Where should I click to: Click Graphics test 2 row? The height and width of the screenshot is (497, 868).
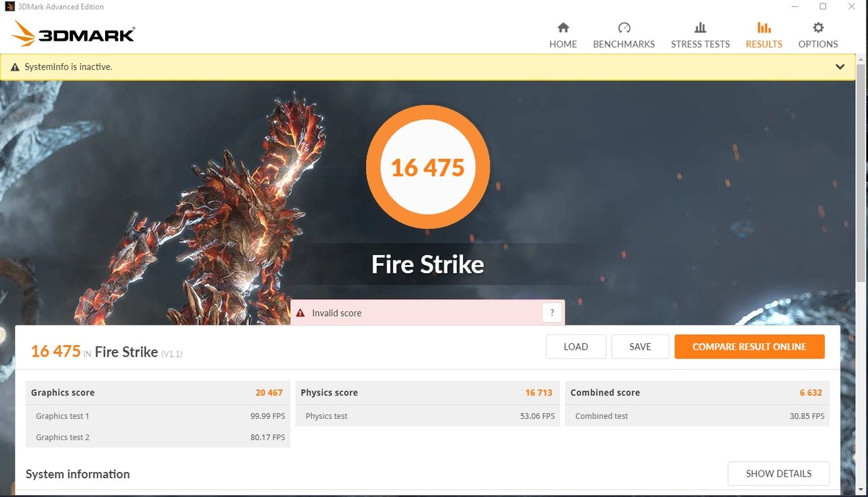pyautogui.click(x=158, y=437)
